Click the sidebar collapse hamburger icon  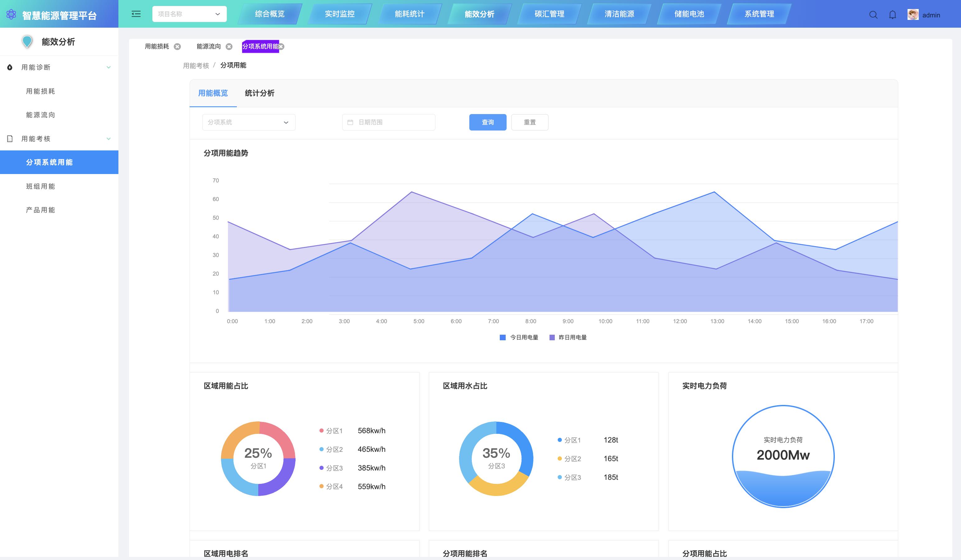click(x=136, y=14)
